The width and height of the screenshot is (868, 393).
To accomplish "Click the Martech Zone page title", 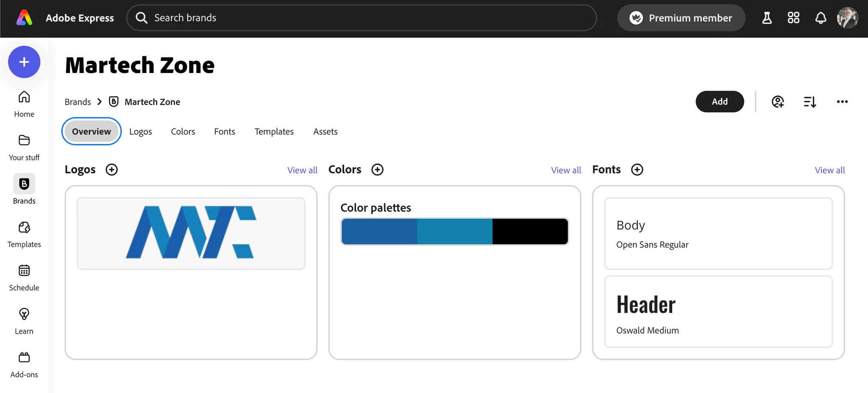I will [x=140, y=65].
